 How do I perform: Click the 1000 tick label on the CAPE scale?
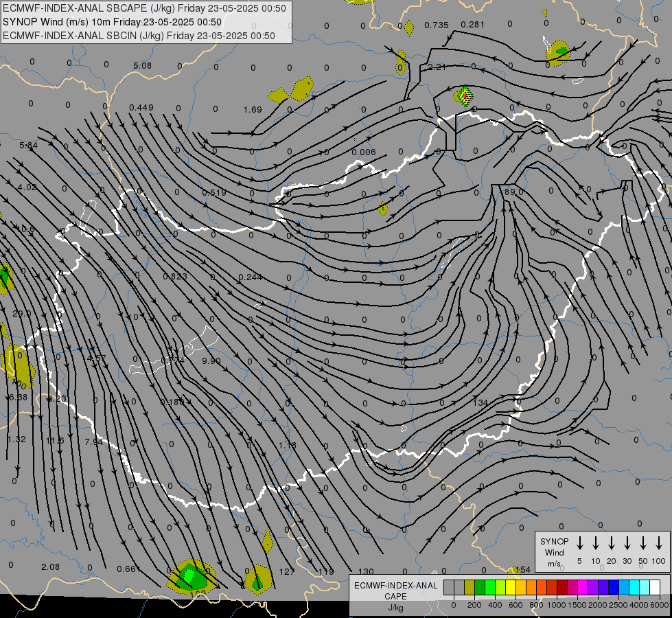point(556,605)
